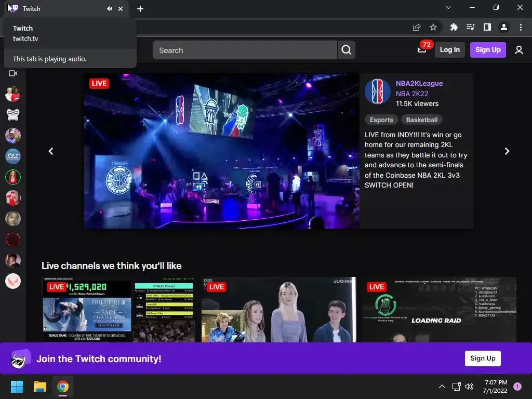Open the Jubilee live stream thumbnail
This screenshot has width=532, height=399.
[x=279, y=310]
